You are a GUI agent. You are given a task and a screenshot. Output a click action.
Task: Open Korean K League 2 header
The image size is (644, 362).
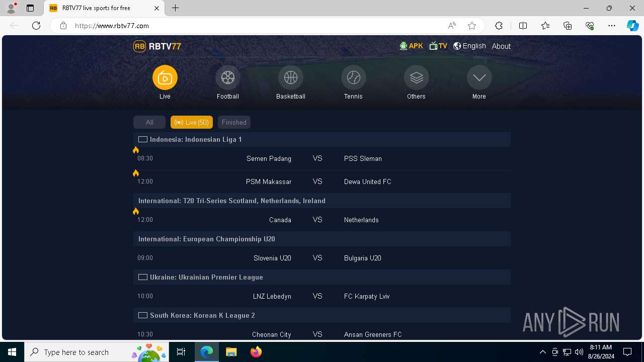(x=322, y=315)
